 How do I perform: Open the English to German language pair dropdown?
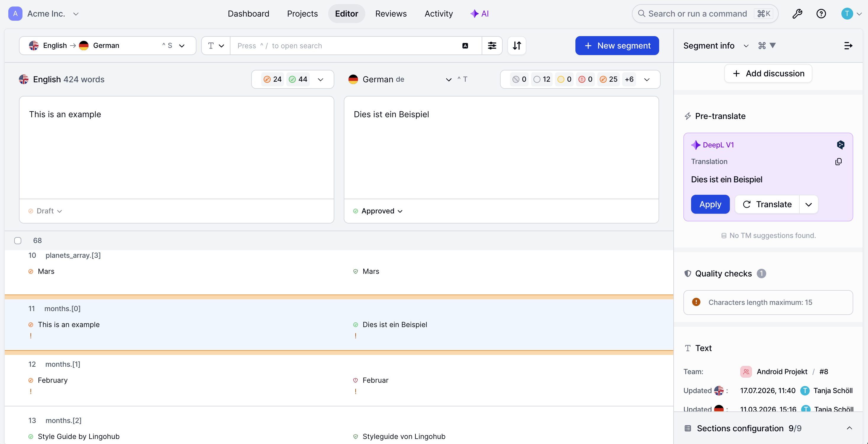coord(107,46)
